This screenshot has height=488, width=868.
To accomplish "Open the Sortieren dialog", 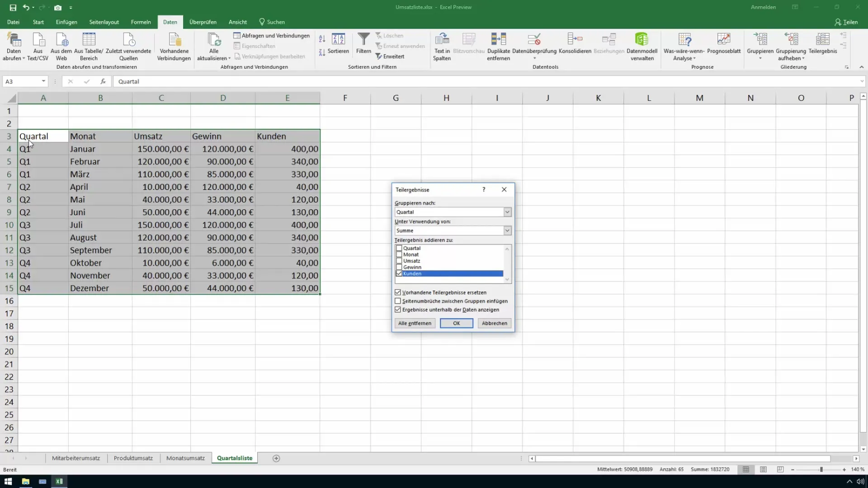I will (338, 44).
